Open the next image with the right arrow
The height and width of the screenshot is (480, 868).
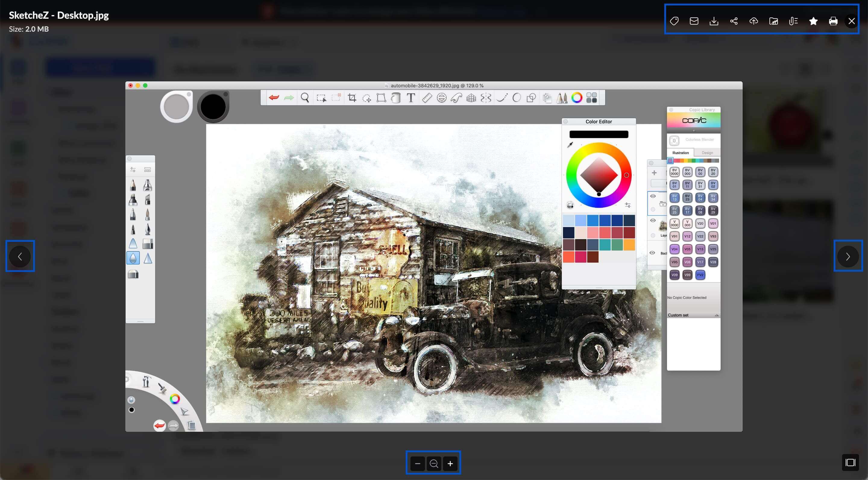[848, 257]
